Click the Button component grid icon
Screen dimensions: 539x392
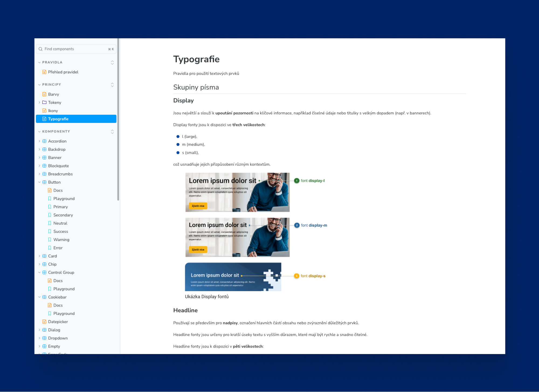[x=44, y=182]
